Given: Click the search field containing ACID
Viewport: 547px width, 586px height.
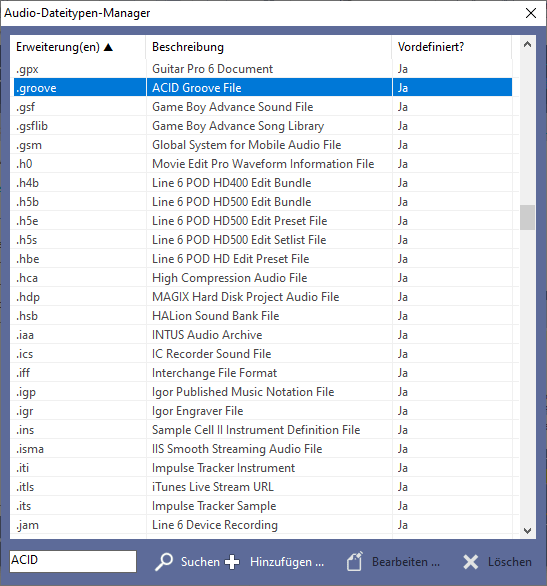Looking at the screenshot, I should 73,561.
